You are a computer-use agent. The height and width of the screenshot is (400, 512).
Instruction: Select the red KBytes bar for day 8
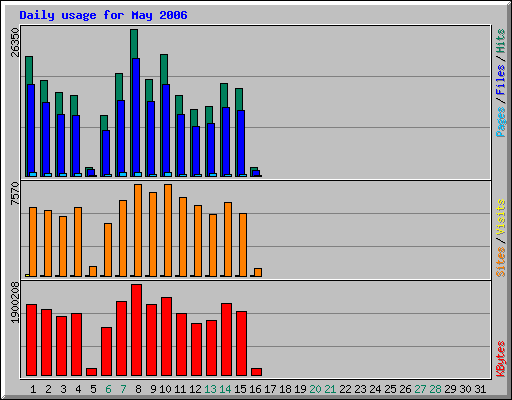[136, 330]
